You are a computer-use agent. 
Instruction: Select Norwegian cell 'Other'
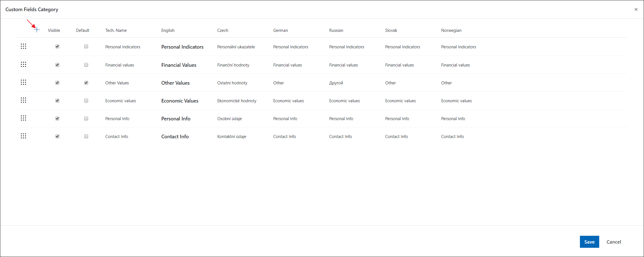[446, 83]
